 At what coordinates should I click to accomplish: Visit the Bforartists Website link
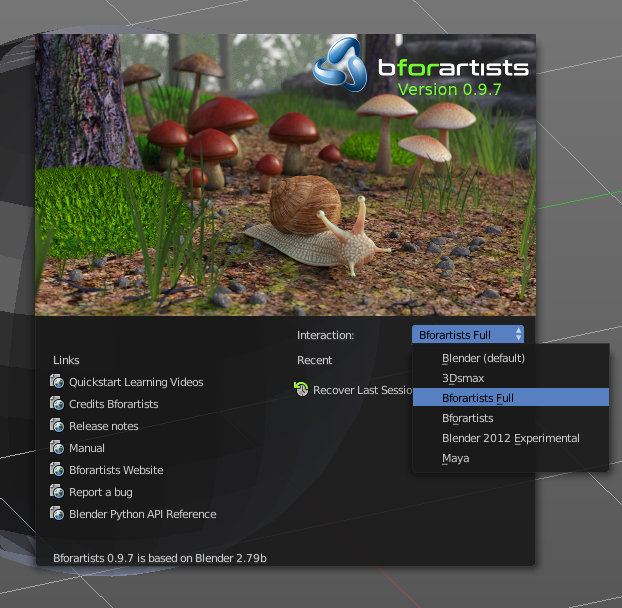(116, 470)
